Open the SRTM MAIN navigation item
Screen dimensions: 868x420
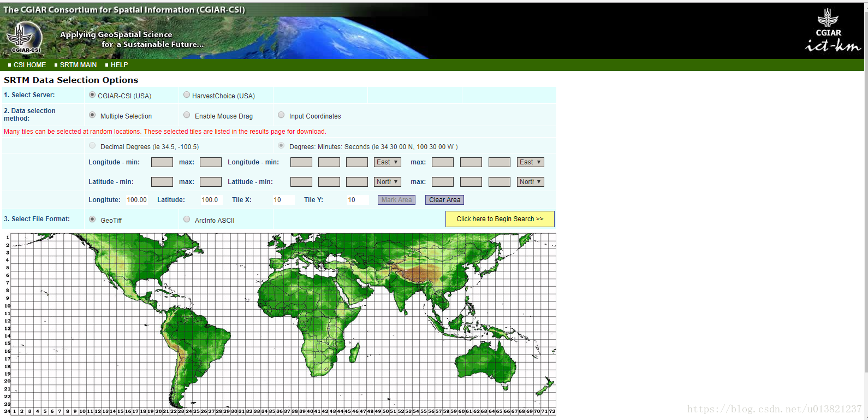tap(78, 65)
